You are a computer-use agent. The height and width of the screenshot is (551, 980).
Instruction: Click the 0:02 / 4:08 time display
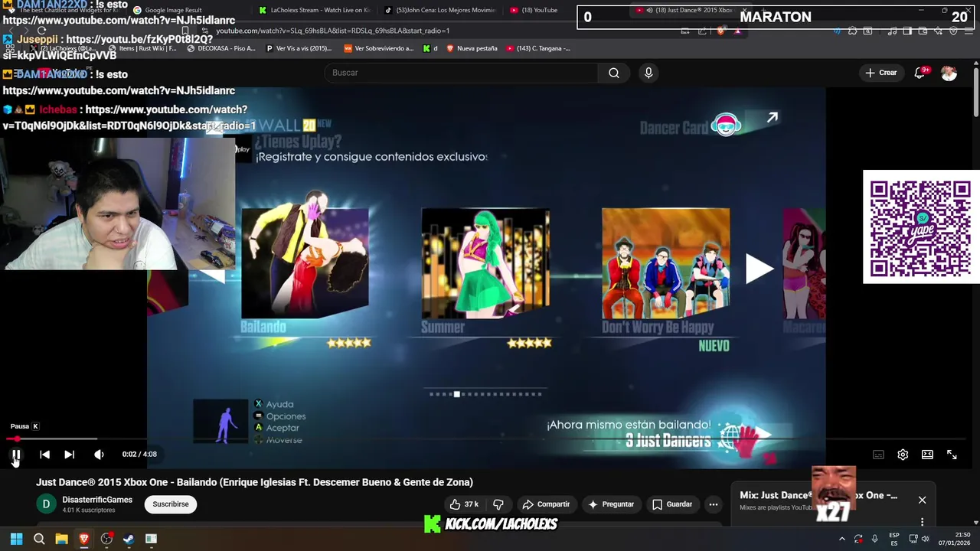coord(139,454)
